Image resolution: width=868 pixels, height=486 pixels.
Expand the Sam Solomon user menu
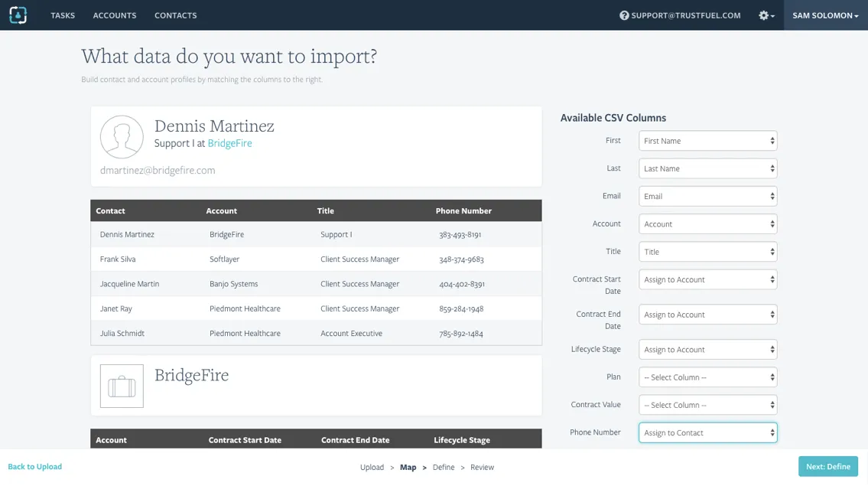click(x=825, y=15)
